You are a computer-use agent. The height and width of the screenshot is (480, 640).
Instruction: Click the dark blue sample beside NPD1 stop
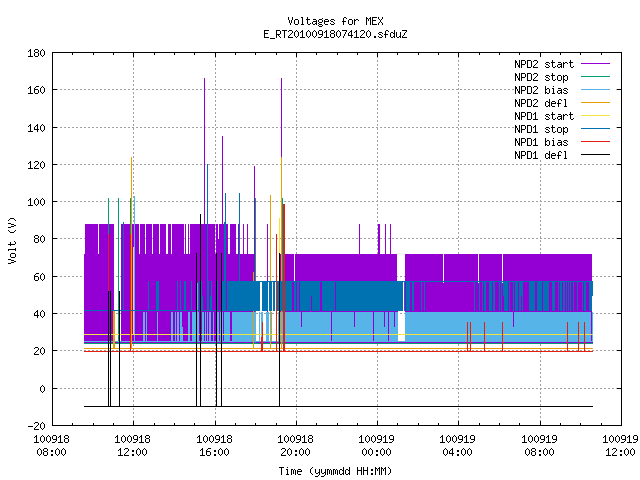pos(595,129)
